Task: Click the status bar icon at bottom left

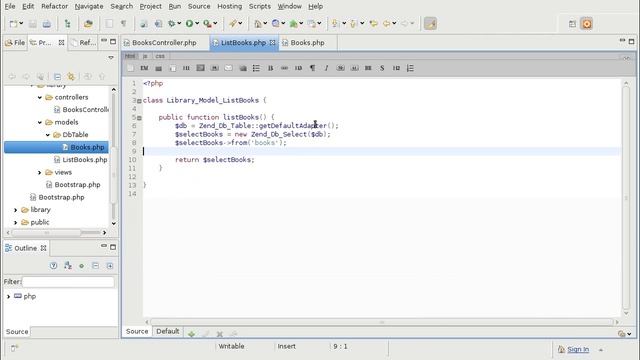Action: (x=14, y=348)
